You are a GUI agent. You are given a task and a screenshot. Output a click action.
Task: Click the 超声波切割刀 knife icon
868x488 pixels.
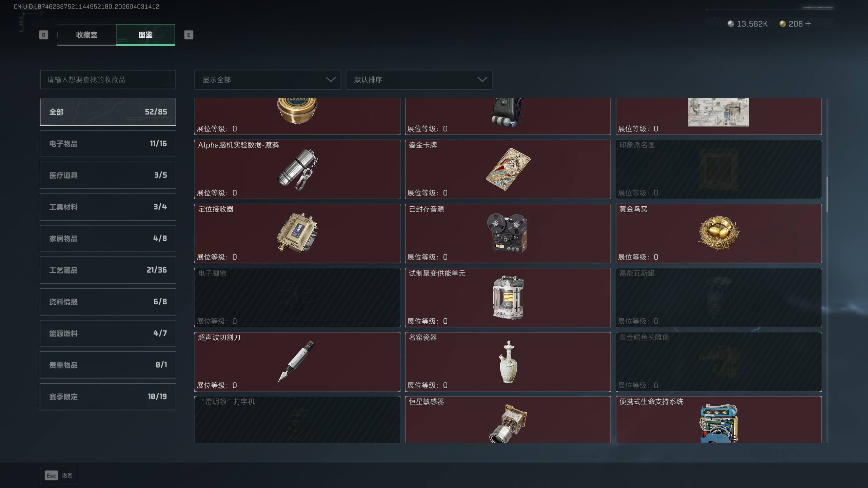pyautogui.click(x=296, y=361)
